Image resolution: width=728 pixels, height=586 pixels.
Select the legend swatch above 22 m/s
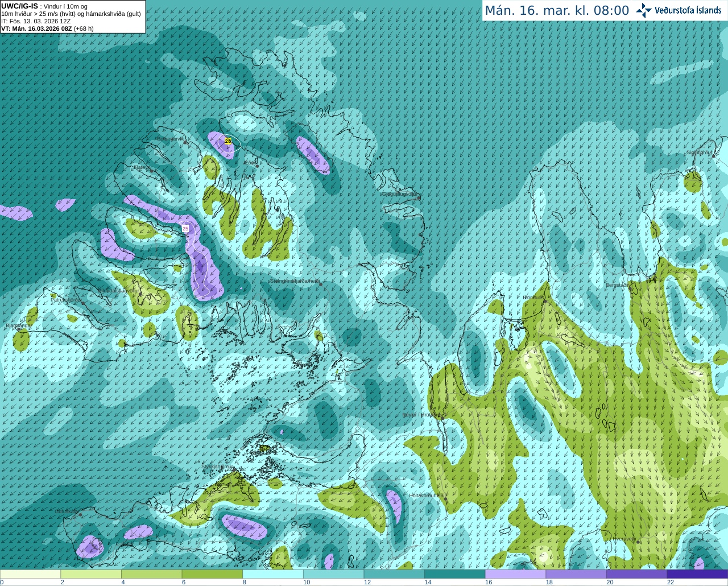[697, 574]
